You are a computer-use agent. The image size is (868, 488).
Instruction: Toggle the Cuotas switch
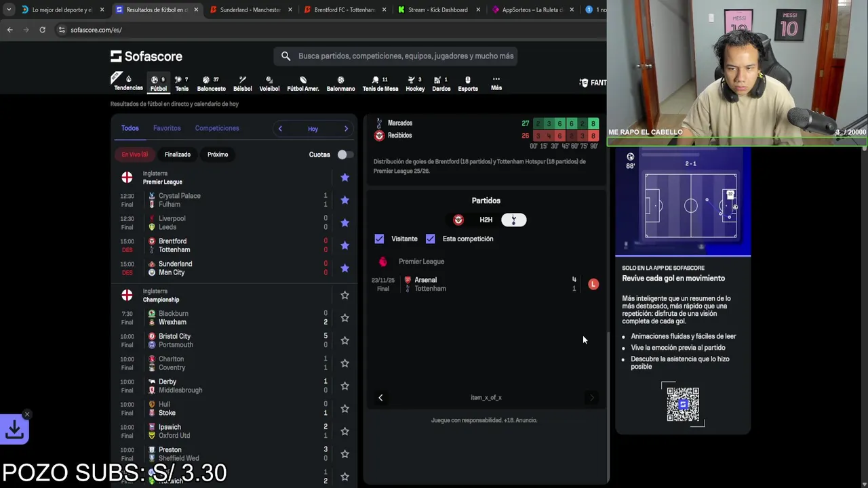(344, 155)
